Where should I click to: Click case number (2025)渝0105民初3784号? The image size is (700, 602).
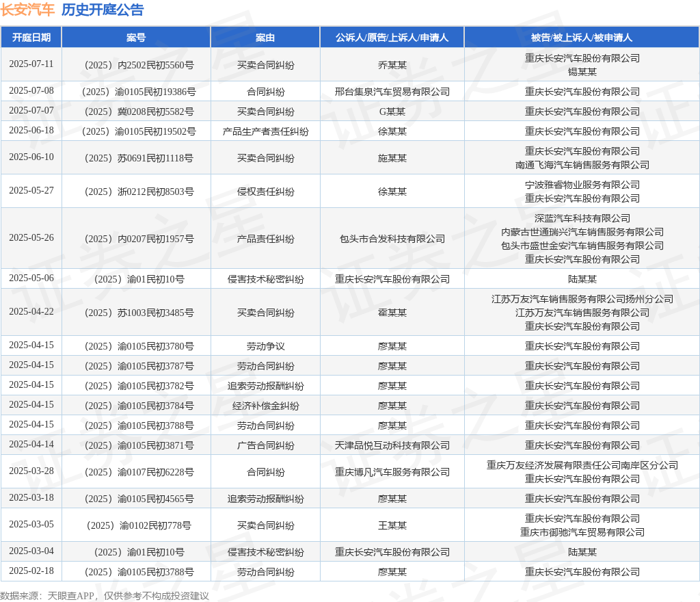tap(139, 406)
